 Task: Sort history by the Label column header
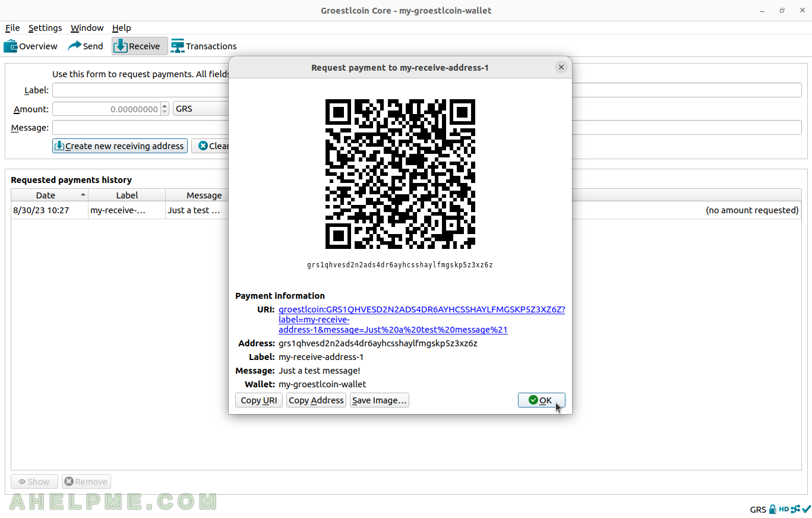point(127,195)
